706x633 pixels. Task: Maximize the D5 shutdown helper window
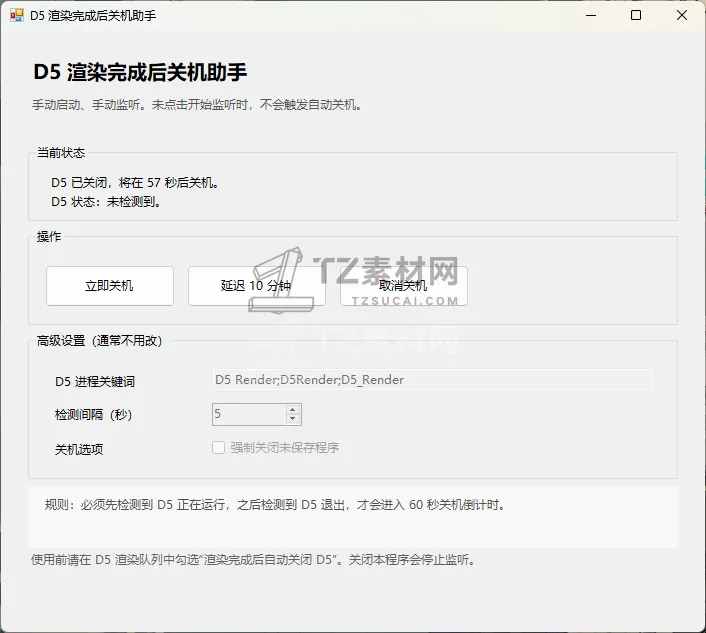click(x=636, y=15)
